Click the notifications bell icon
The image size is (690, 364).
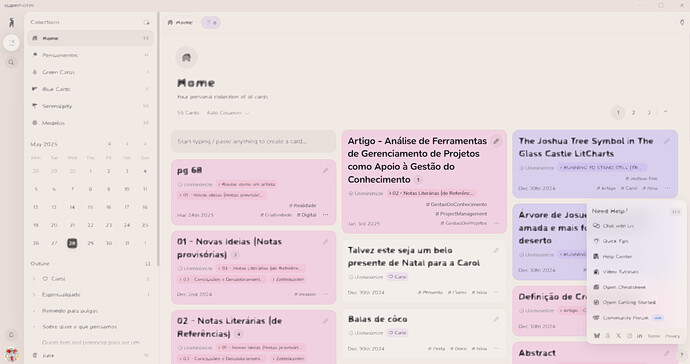click(x=11, y=335)
